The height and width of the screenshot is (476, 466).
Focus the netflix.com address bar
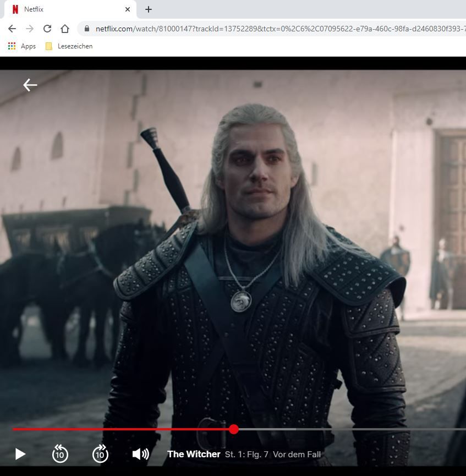275,29
